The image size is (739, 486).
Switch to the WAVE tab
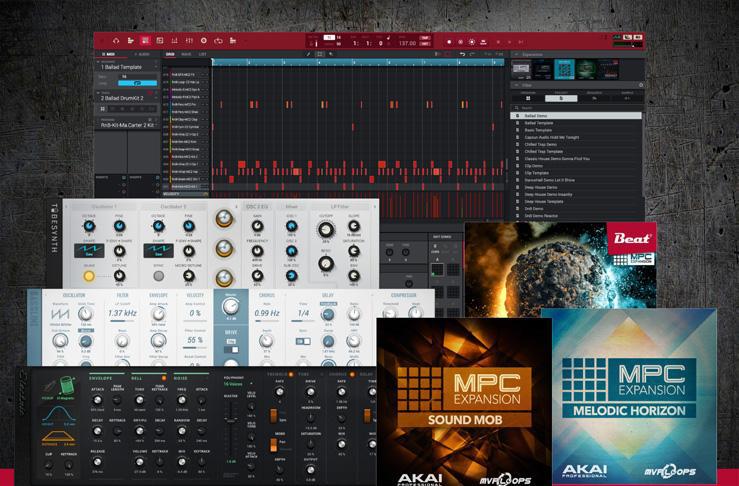[x=187, y=54]
